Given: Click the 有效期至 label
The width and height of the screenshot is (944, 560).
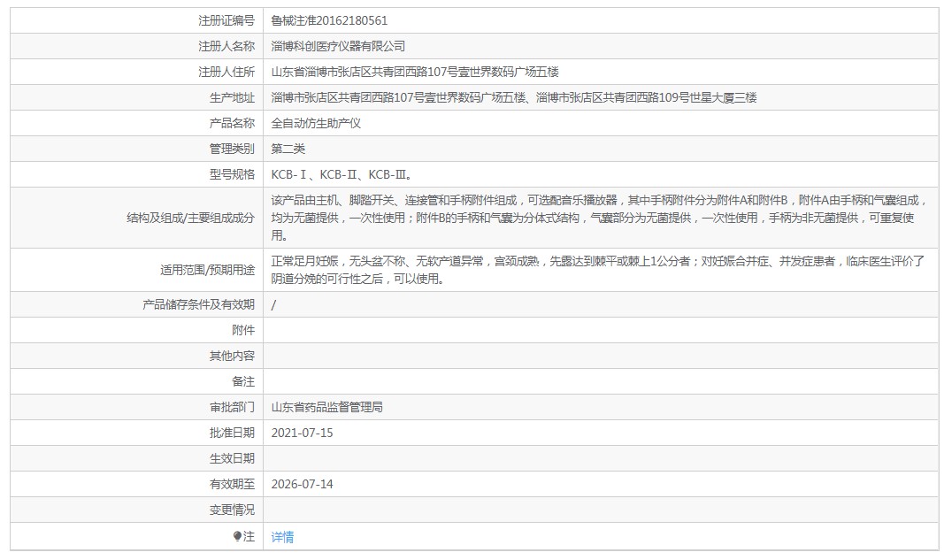Looking at the screenshot, I should (232, 484).
